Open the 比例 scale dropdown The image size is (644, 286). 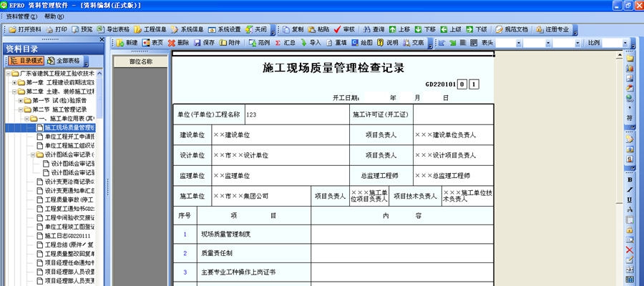pyautogui.click(x=625, y=43)
